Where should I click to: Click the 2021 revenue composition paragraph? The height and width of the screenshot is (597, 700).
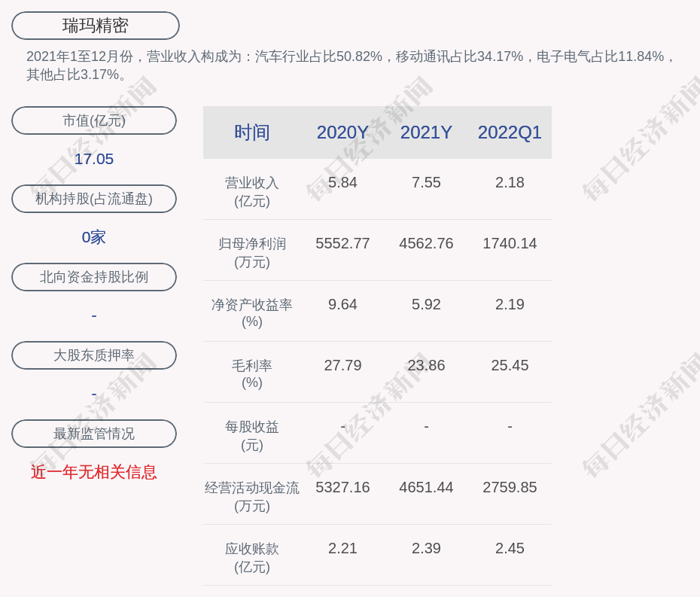tap(350, 65)
